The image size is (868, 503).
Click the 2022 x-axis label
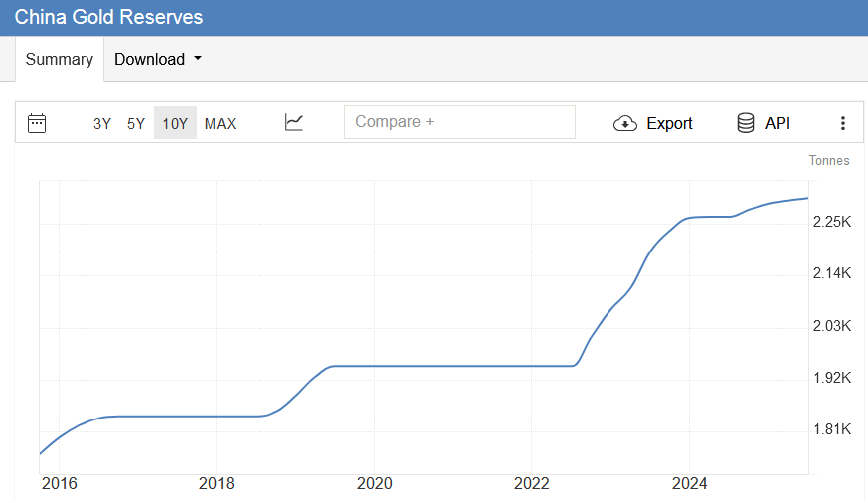tap(531, 483)
